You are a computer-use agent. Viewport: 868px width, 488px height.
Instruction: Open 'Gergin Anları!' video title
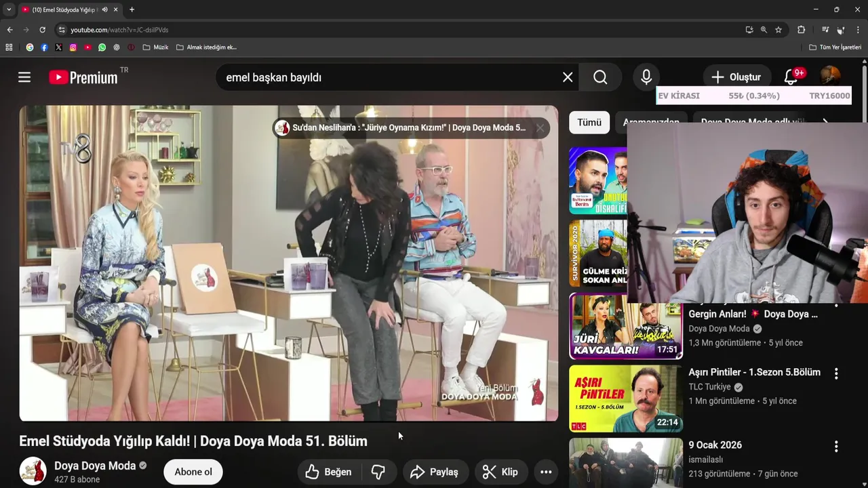(753, 314)
